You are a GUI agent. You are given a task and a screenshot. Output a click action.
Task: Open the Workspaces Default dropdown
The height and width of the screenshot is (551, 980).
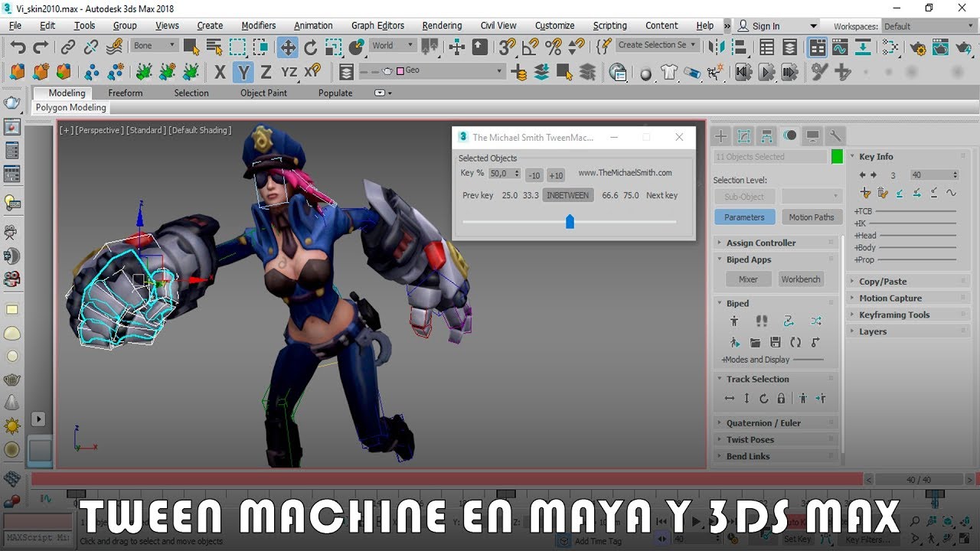(x=929, y=26)
